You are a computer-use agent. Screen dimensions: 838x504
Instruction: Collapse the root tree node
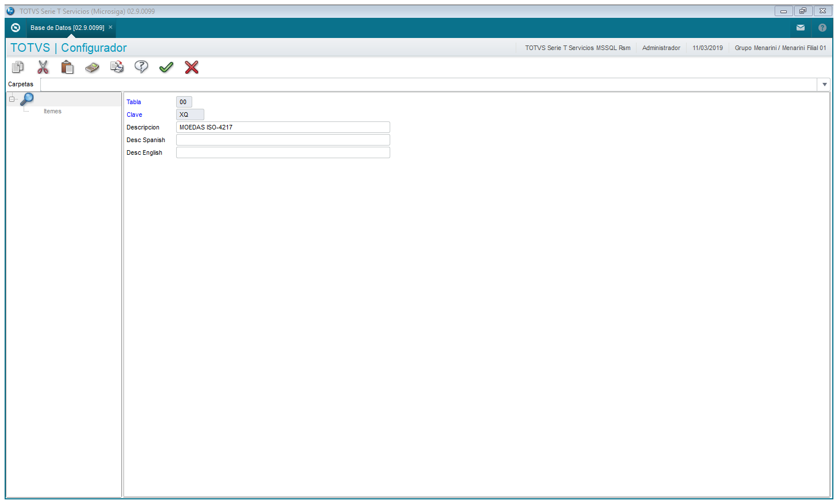tap(12, 99)
